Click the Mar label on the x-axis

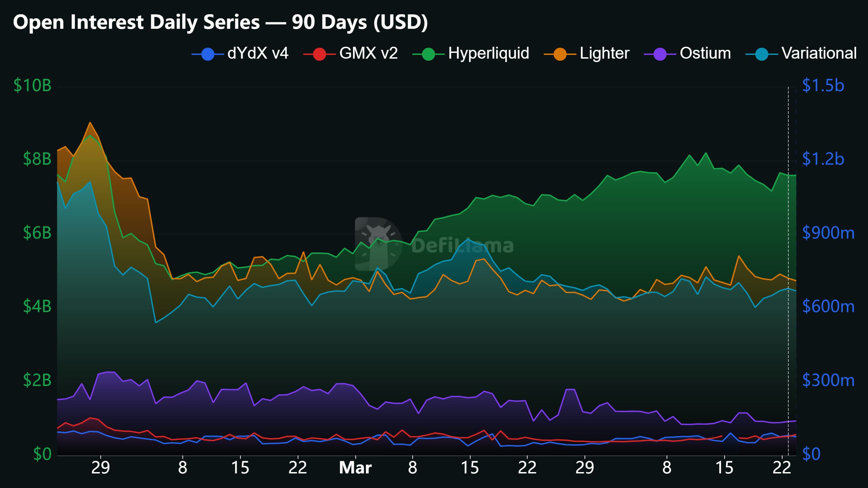pos(355,468)
